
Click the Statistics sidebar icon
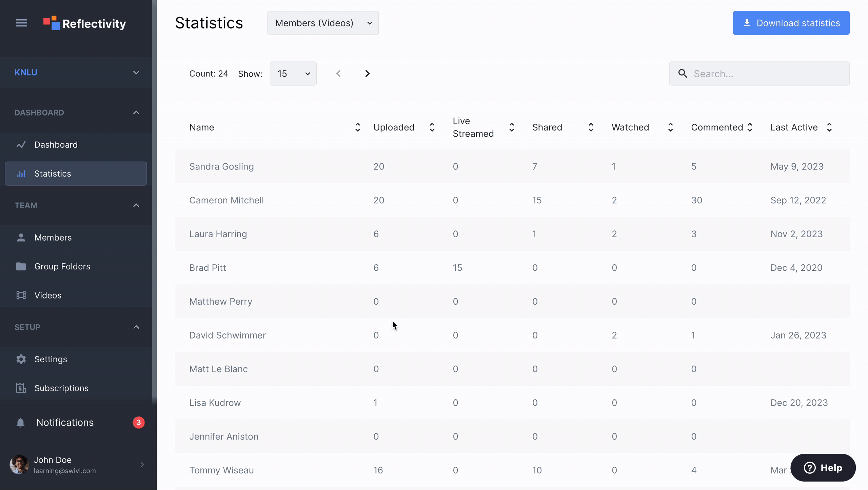20,173
